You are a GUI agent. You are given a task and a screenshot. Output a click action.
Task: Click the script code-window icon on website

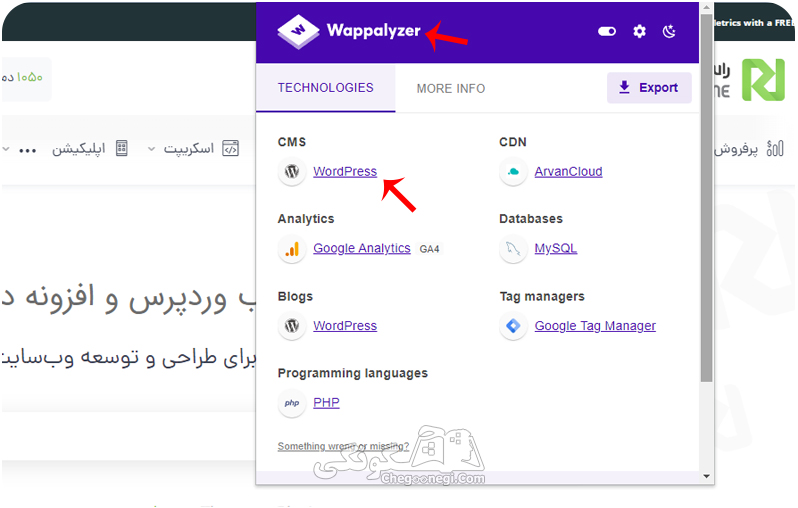coord(231,149)
